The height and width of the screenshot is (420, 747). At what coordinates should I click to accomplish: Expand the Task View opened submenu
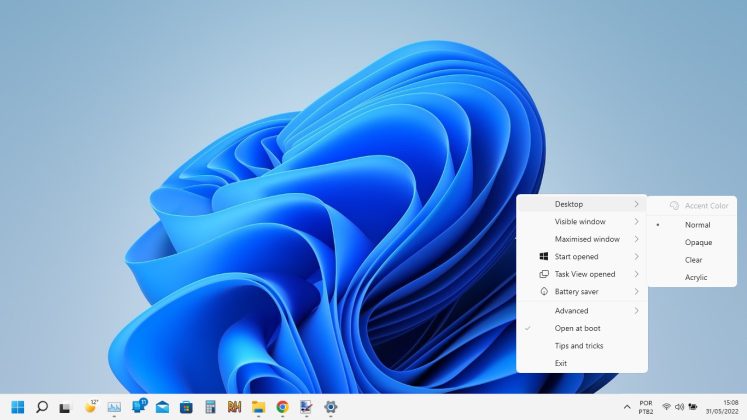[x=582, y=274]
